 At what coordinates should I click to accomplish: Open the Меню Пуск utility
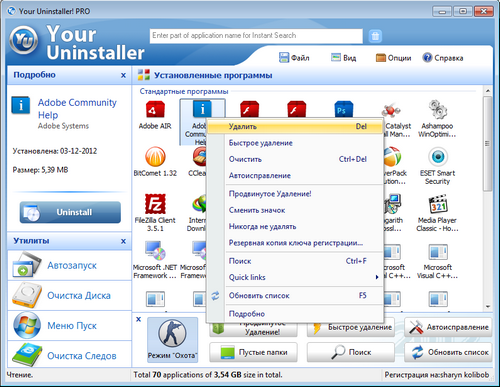tap(69, 326)
